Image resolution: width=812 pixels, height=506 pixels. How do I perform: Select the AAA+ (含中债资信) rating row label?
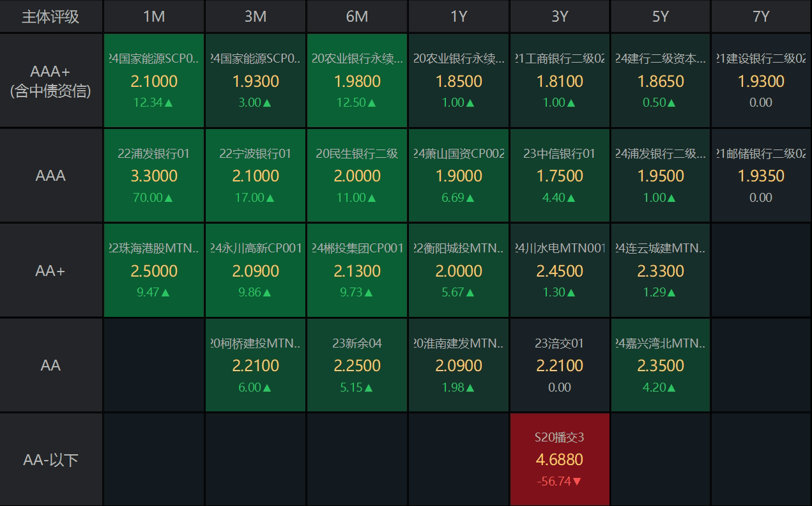(x=51, y=80)
